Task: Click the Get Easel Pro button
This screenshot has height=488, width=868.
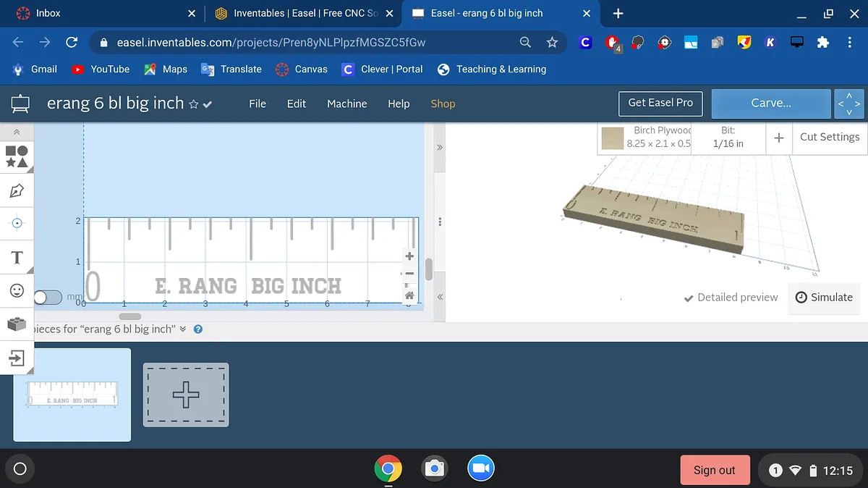Action: 660,103
